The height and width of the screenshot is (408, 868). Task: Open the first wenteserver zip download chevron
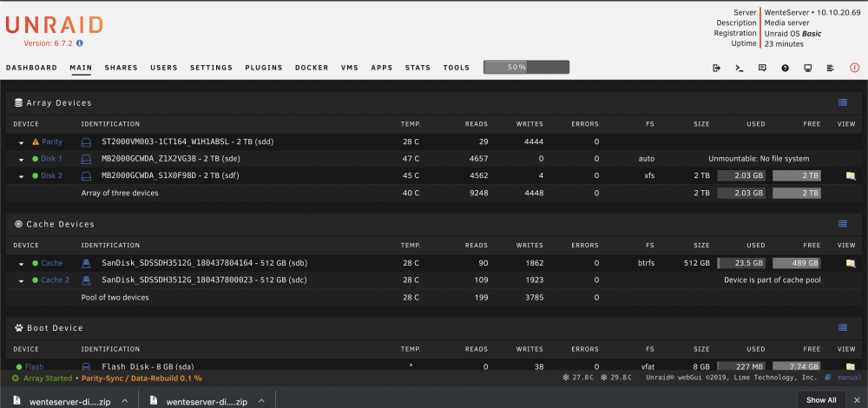point(124,401)
